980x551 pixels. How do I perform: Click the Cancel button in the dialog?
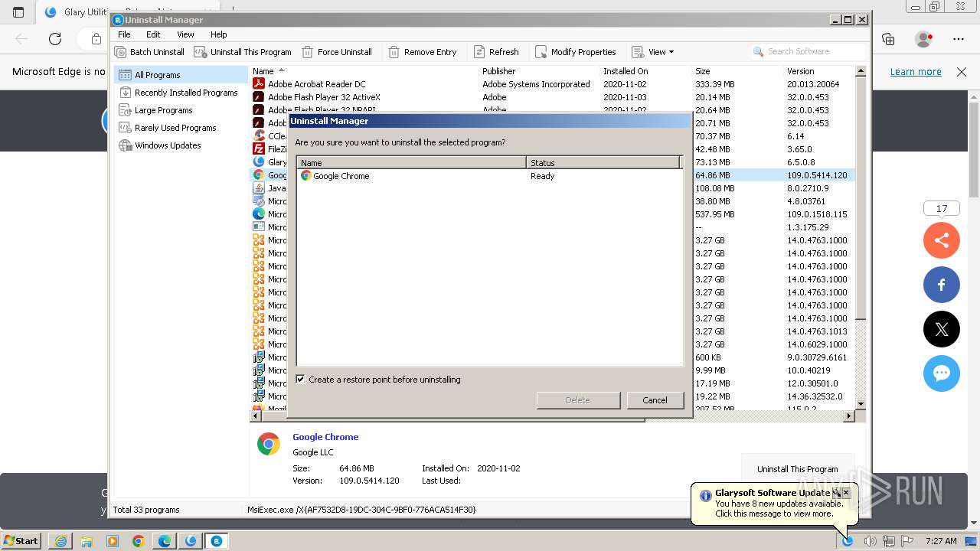[x=655, y=400]
